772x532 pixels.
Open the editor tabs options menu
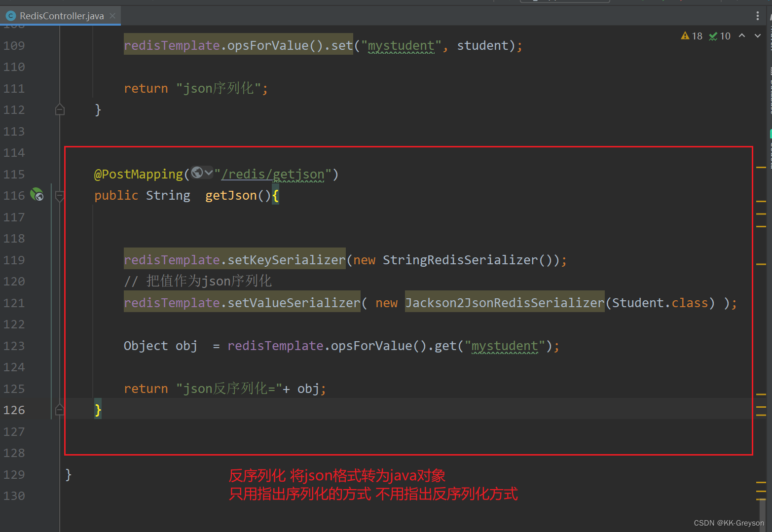[758, 16]
